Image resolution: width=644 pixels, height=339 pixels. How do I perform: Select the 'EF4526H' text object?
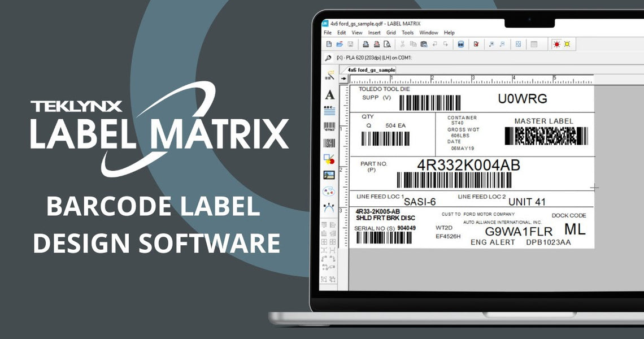tap(448, 237)
